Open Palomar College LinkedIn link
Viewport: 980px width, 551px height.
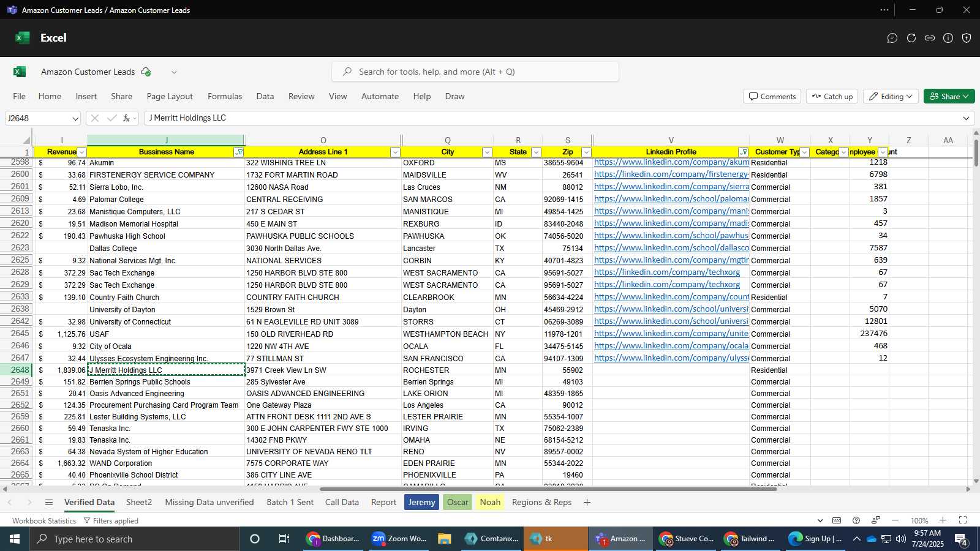coord(671,199)
